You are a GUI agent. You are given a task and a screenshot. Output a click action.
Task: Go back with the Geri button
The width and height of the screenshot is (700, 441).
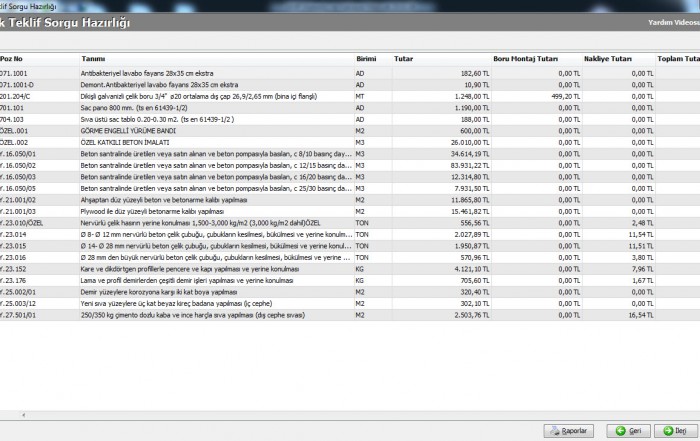[628, 430]
